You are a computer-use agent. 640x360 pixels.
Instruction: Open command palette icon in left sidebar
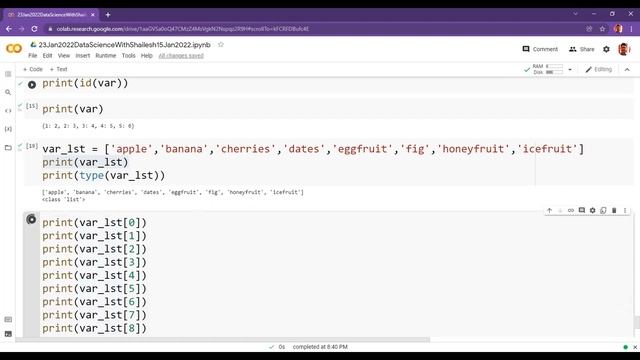[8, 319]
